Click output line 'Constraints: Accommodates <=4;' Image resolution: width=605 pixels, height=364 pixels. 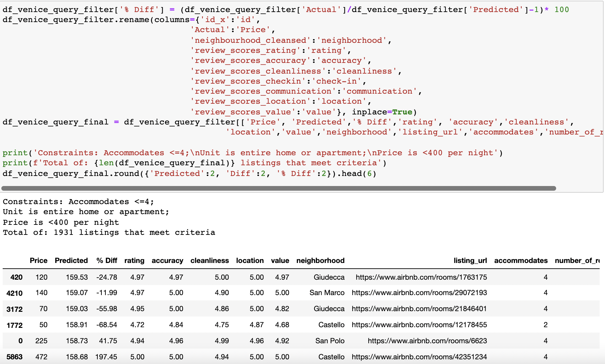pyautogui.click(x=78, y=201)
